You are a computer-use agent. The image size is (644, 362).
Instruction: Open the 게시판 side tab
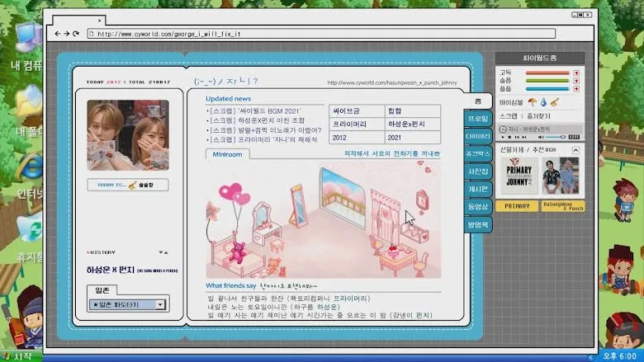[478, 189]
